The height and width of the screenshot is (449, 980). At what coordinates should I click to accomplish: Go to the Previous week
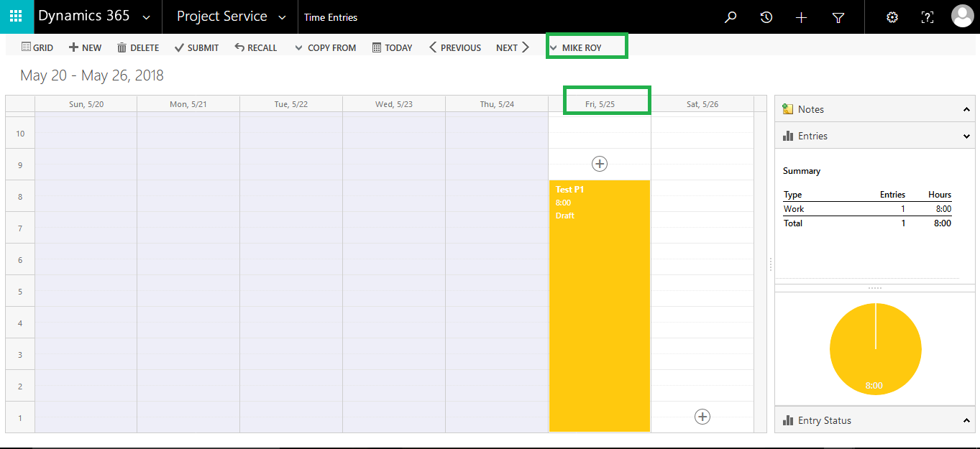pos(454,47)
